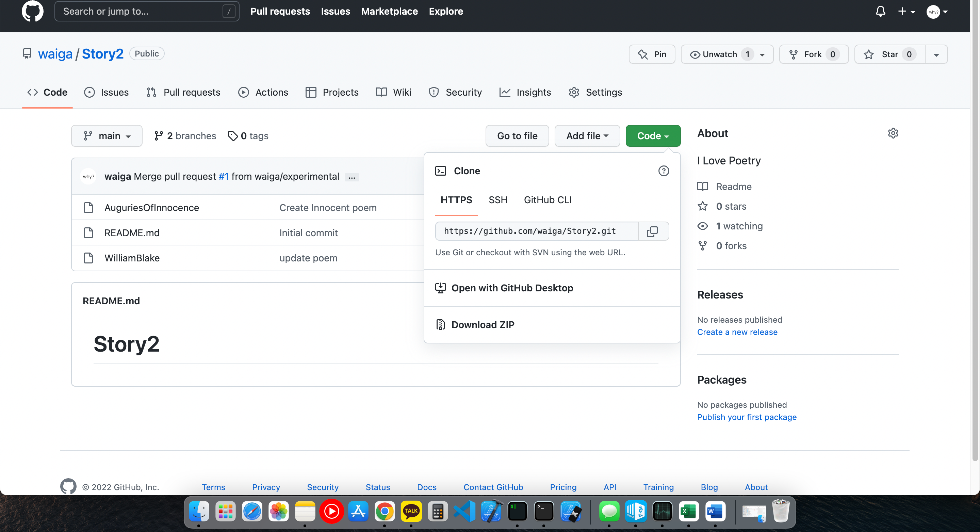Open Google Chrome in the dock
The height and width of the screenshot is (532, 980).
385,512
